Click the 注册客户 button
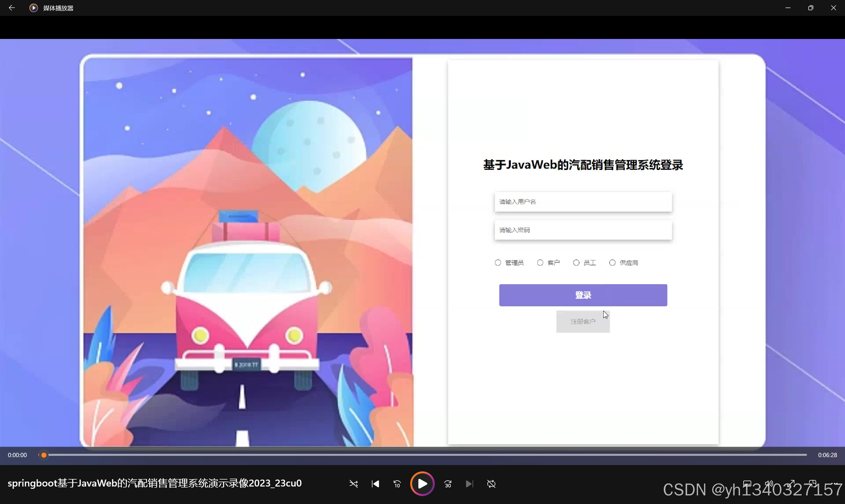 [583, 321]
